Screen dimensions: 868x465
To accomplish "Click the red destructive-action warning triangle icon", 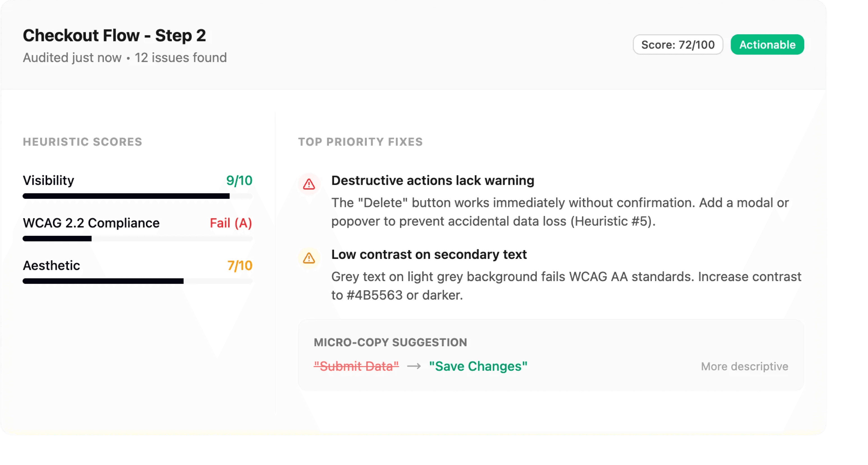I will tap(309, 184).
